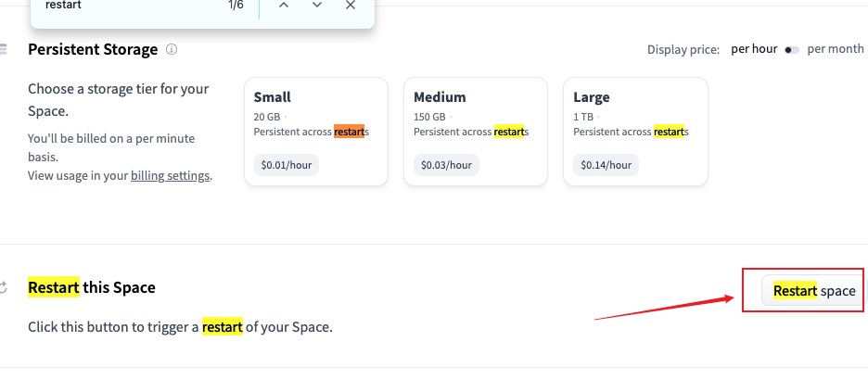Open the billing settings link
Screen dimensions: 868x392
170,175
